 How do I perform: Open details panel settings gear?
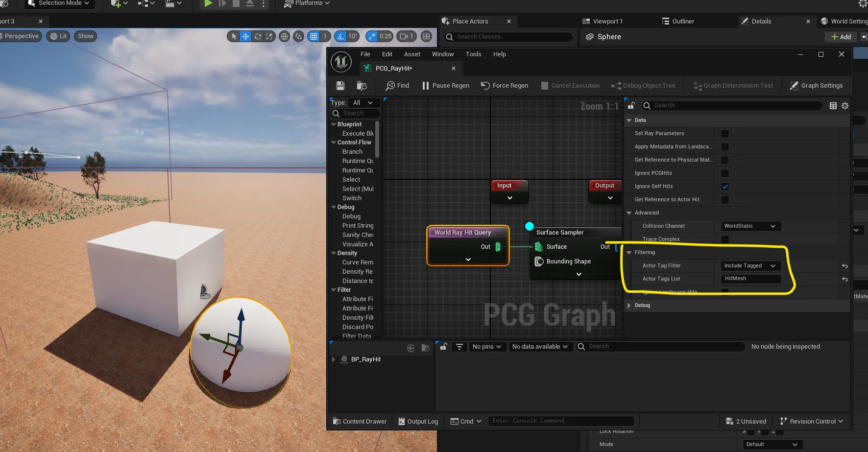pyautogui.click(x=845, y=106)
